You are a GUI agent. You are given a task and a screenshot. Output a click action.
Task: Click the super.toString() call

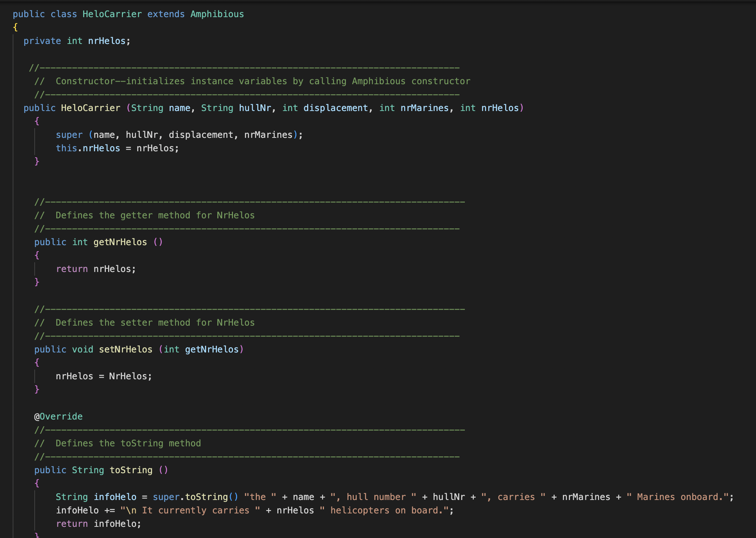click(195, 497)
